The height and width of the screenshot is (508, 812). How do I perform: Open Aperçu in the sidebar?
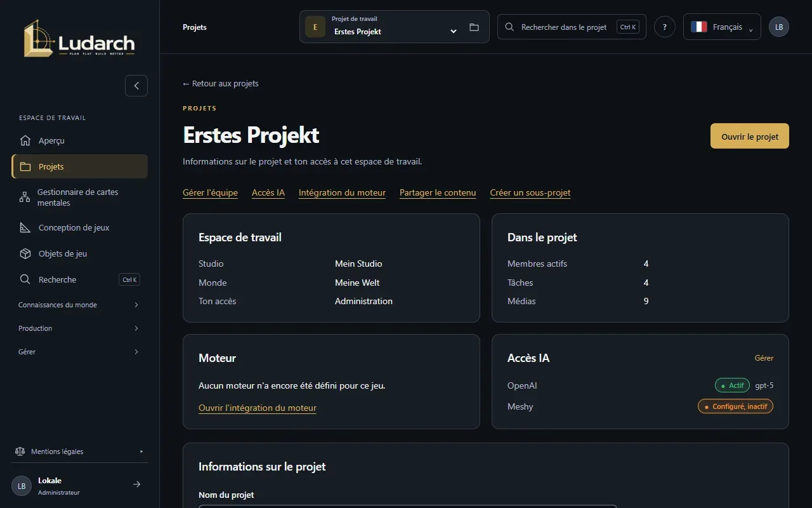[79, 140]
